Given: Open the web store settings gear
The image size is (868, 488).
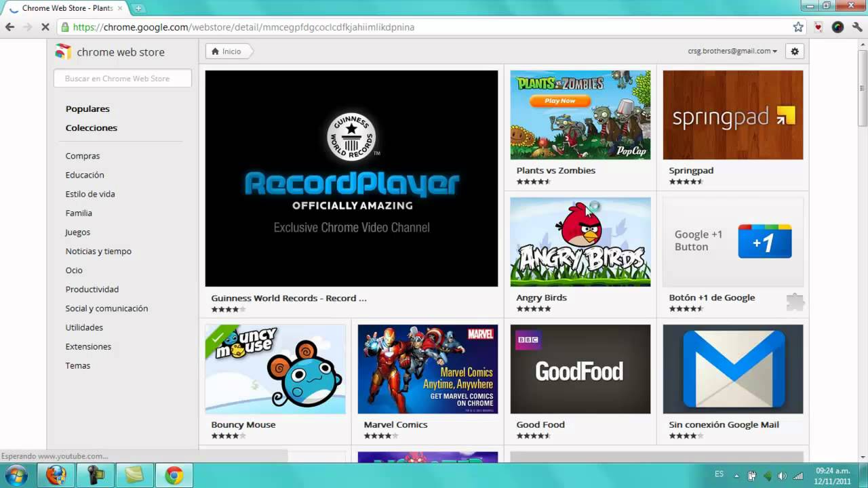Looking at the screenshot, I should (x=795, y=52).
